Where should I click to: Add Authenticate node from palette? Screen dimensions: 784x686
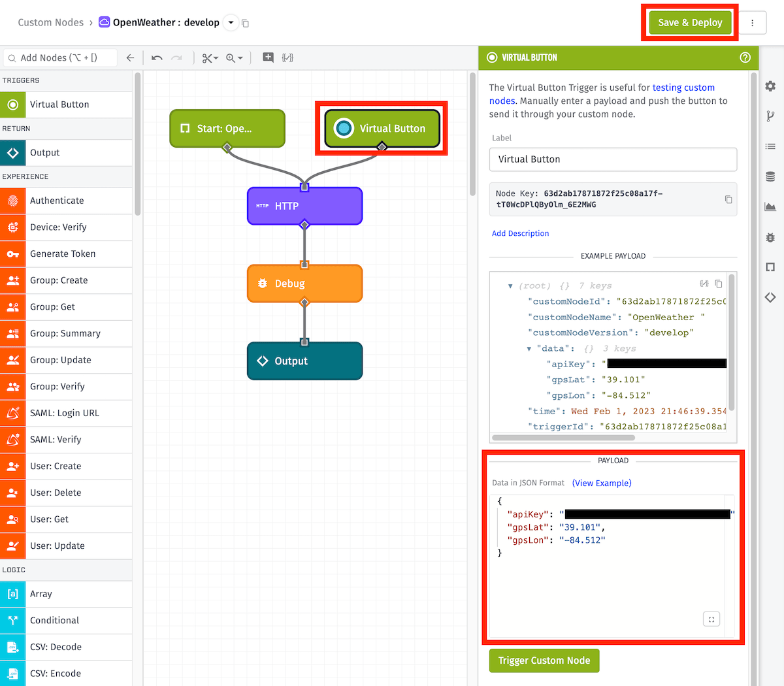pos(66,201)
